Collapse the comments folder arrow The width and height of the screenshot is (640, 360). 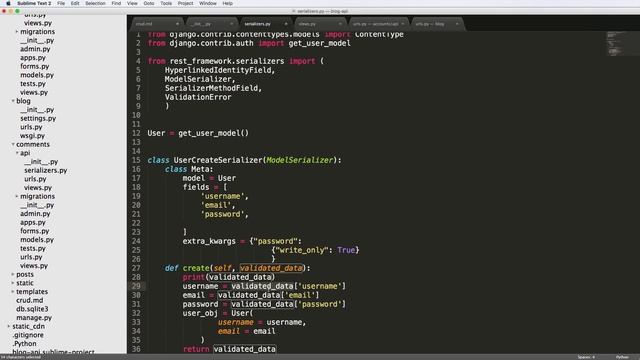pos(13,144)
